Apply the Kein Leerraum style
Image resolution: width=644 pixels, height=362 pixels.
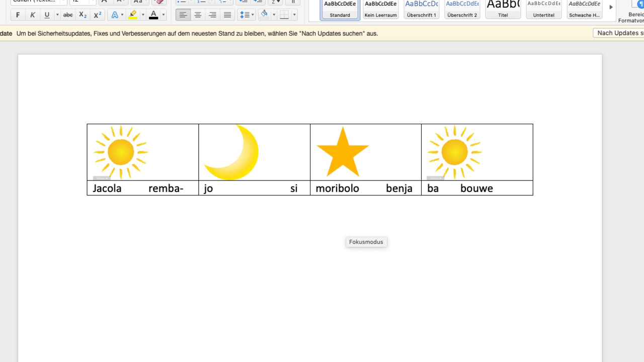pos(380,9)
